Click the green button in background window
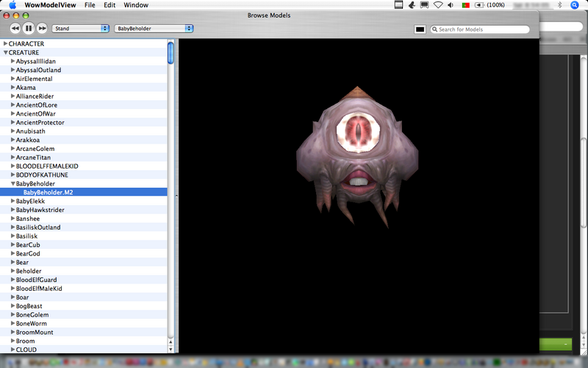This screenshot has width=588, height=368. [x=556, y=344]
